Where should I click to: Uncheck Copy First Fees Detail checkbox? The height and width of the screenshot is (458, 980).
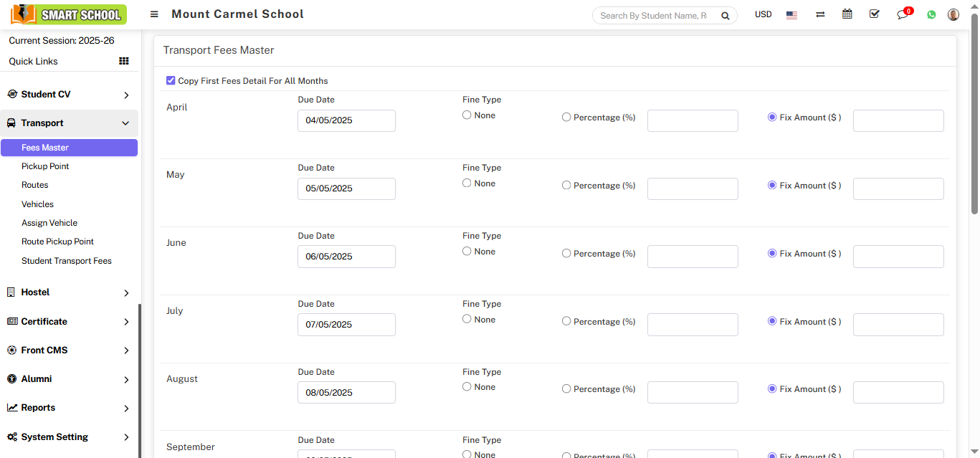click(171, 81)
